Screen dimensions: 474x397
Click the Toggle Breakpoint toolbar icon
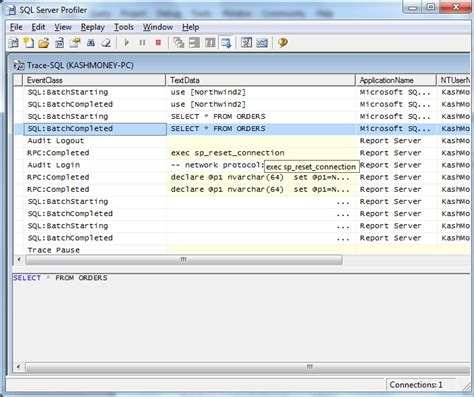179,43
